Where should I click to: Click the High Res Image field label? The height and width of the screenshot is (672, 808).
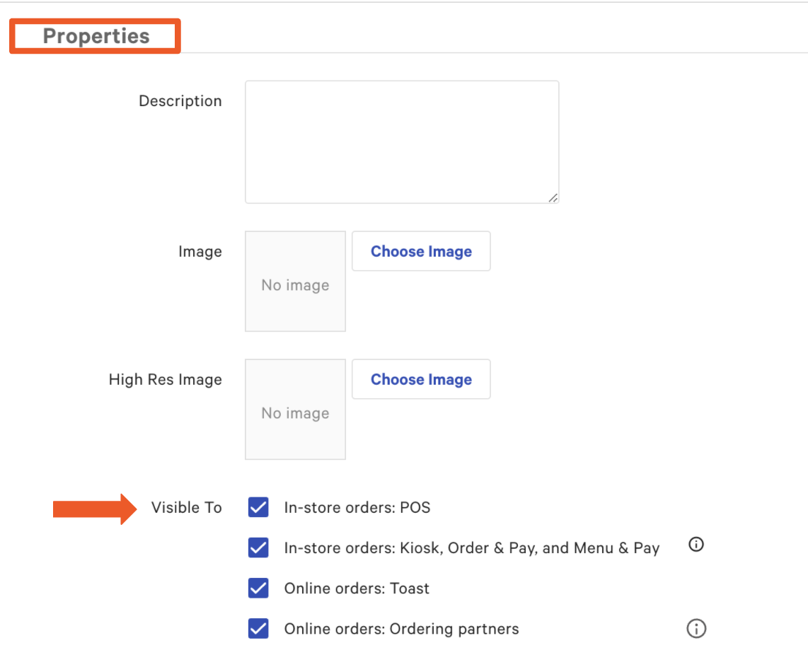click(165, 379)
